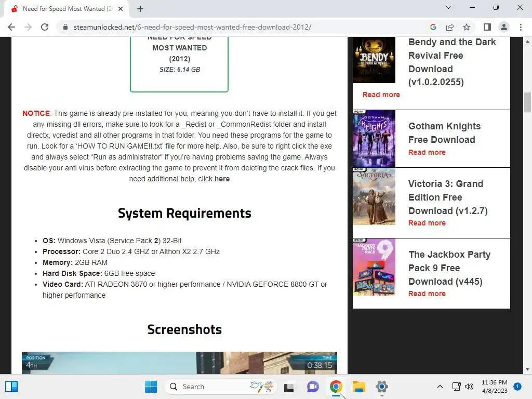Open Jackbox Party Pack cover thumbnail
This screenshot has height=399, width=532.
[x=374, y=267]
